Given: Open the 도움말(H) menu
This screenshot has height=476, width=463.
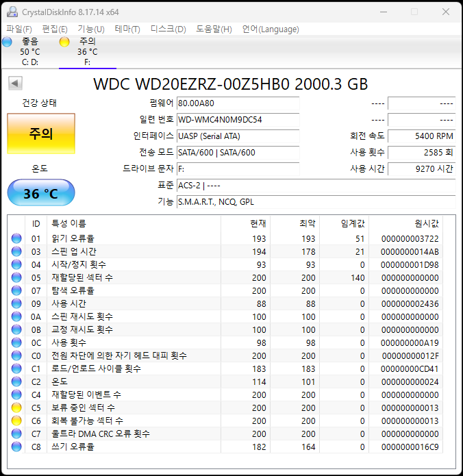Looking at the screenshot, I should click(214, 29).
